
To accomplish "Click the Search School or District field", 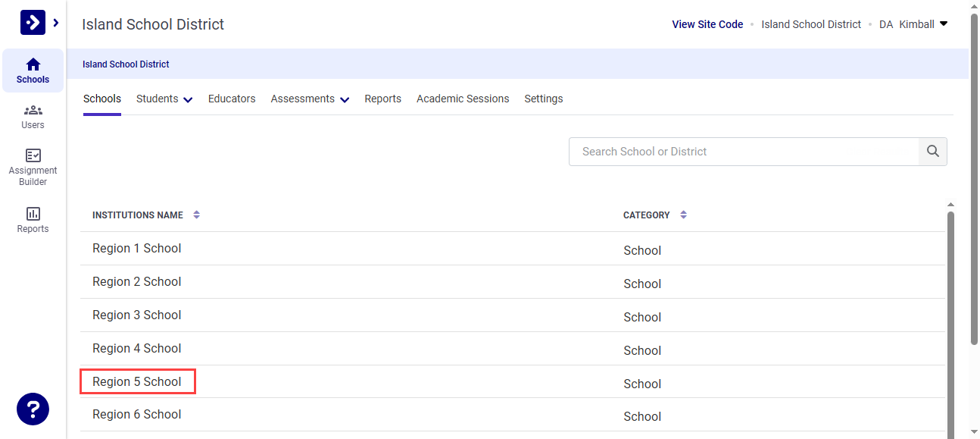I will (744, 151).
